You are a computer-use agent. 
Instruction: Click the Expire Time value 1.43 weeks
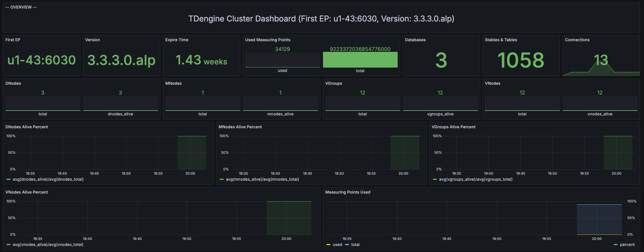(x=201, y=60)
